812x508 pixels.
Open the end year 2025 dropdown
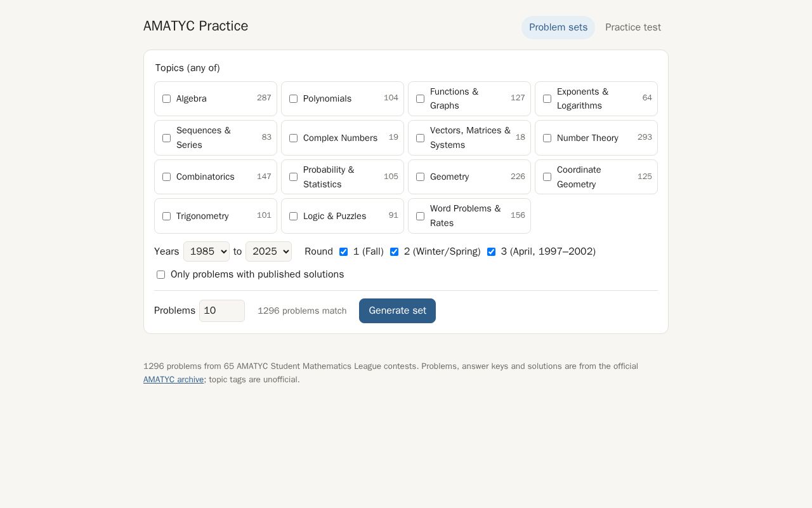tap(268, 251)
